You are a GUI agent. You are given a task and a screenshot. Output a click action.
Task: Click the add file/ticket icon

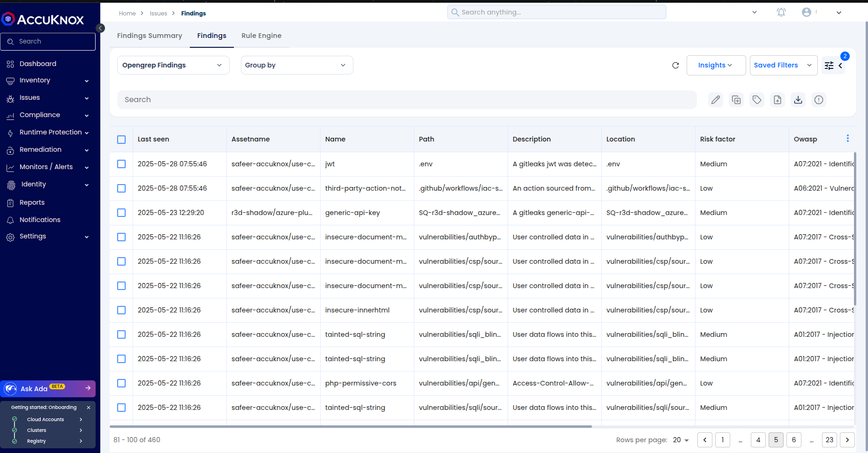point(778,100)
